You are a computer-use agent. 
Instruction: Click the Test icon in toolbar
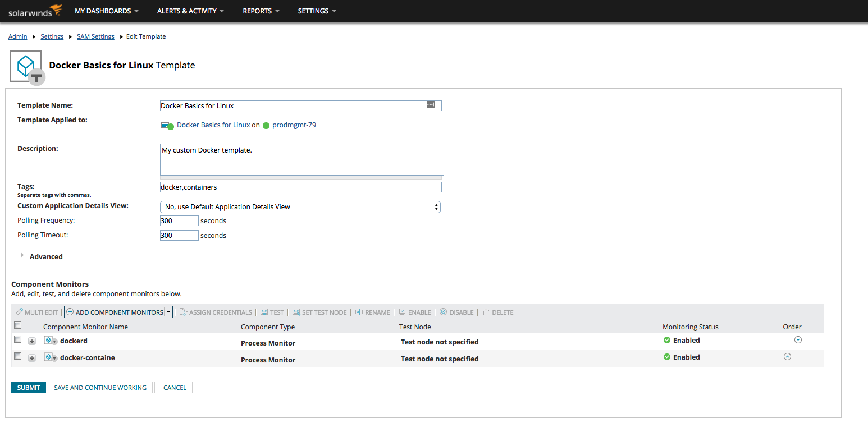[x=264, y=312]
